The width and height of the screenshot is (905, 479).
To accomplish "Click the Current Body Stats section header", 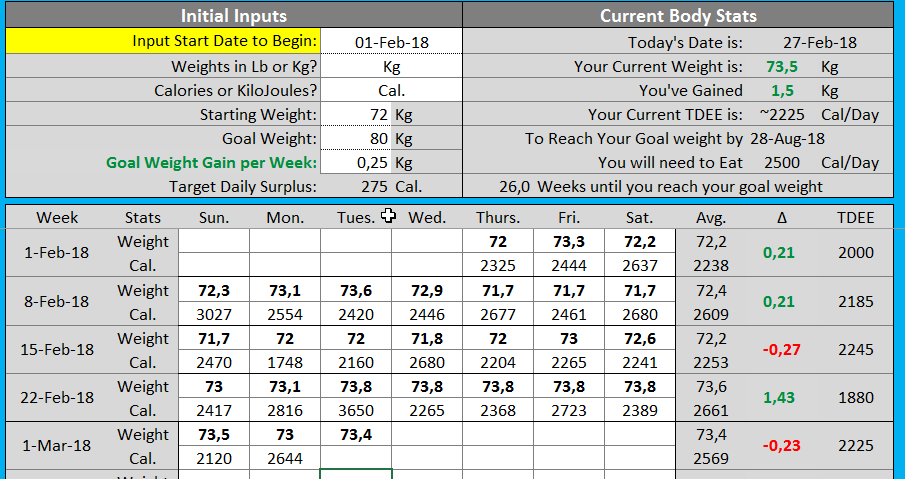I will 678,16.
